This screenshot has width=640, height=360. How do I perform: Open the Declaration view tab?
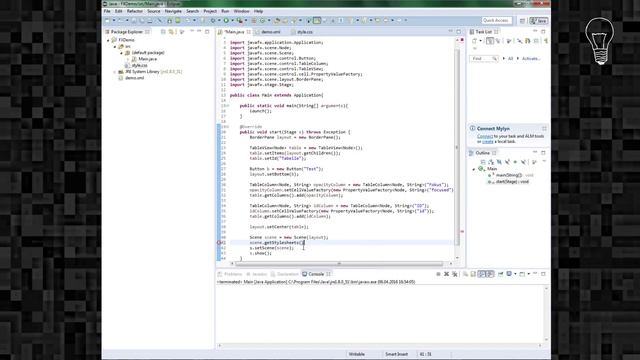(285, 274)
